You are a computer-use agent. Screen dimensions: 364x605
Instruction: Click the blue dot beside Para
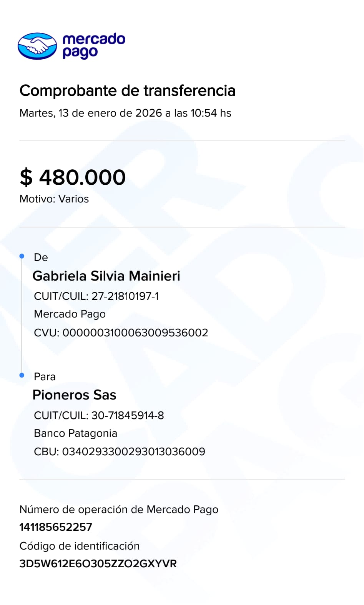click(x=22, y=375)
